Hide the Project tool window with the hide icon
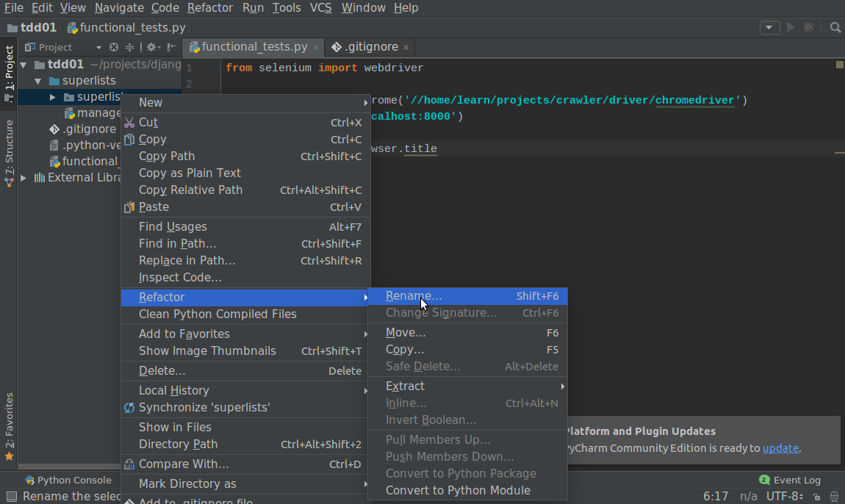845x504 pixels. tap(172, 47)
